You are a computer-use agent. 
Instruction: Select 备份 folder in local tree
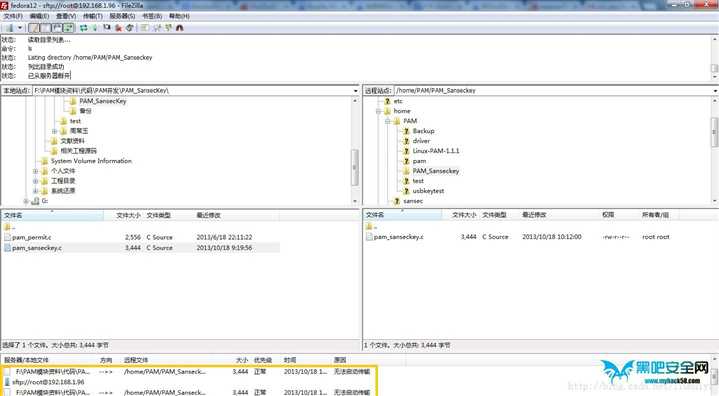(85, 111)
